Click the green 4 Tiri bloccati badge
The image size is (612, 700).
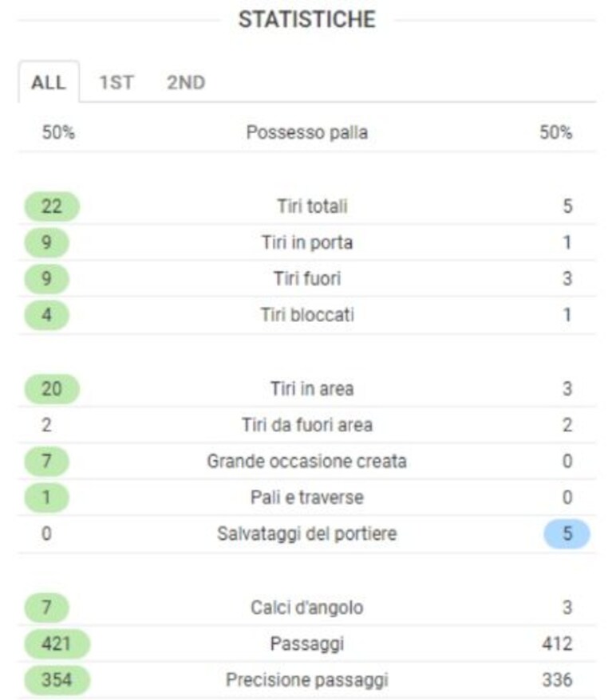coord(46,315)
